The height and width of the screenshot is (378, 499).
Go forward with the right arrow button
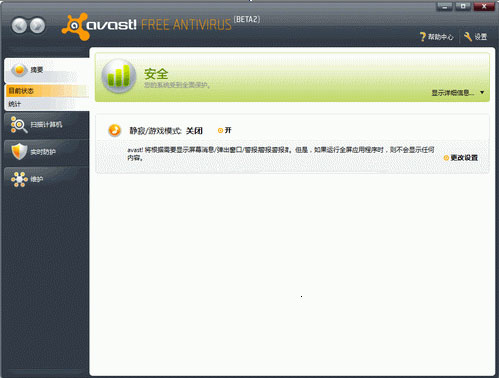click(37, 26)
